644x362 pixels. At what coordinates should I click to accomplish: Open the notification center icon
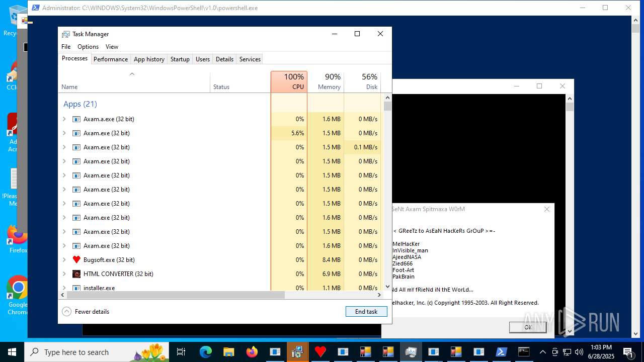pyautogui.click(x=628, y=352)
